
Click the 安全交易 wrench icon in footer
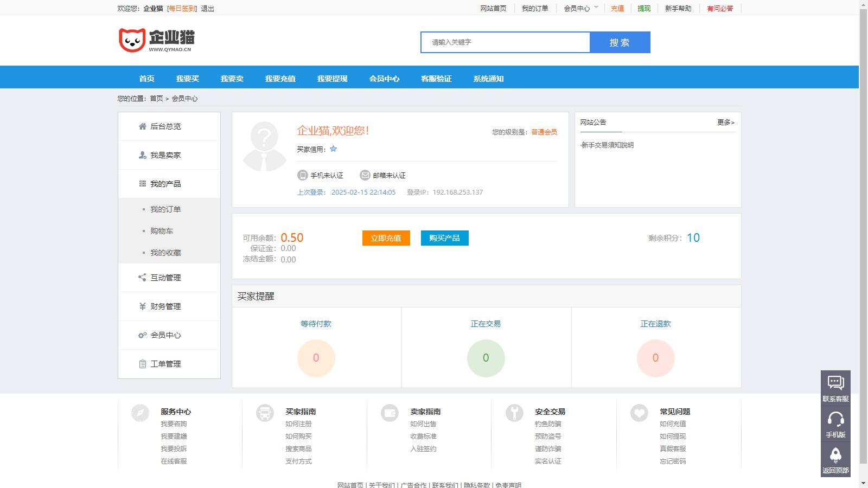click(x=513, y=412)
